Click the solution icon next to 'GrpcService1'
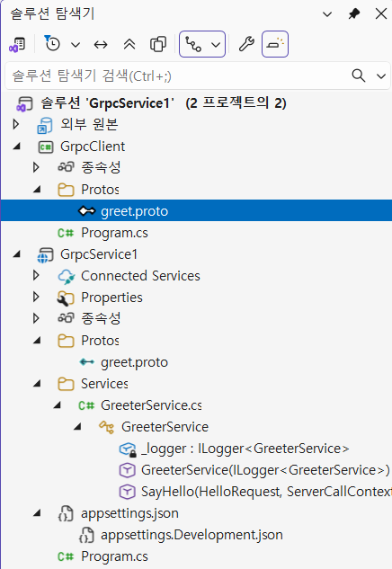The height and width of the screenshot is (569, 392). point(24,103)
